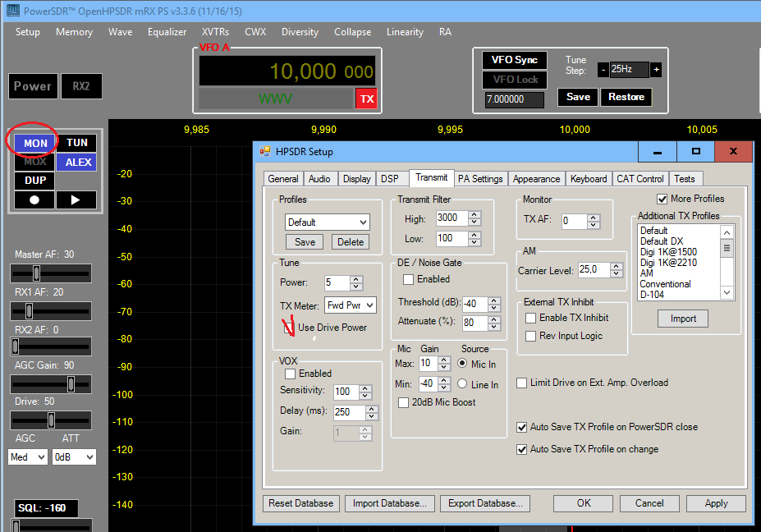
Task: Toggle VFO Lock
Action: [x=515, y=80]
